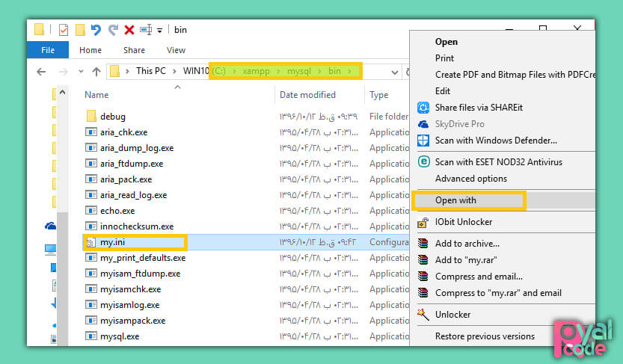The width and height of the screenshot is (623, 364).
Task: Select echo.exe file
Action: pos(117,211)
